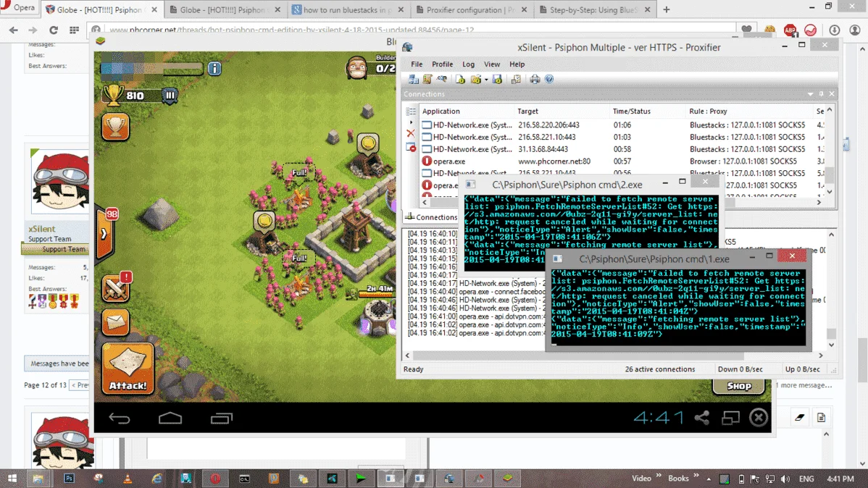The image size is (868, 488).
Task: Switch to 'how to run bluestacks' browser tab
Action: (x=349, y=9)
